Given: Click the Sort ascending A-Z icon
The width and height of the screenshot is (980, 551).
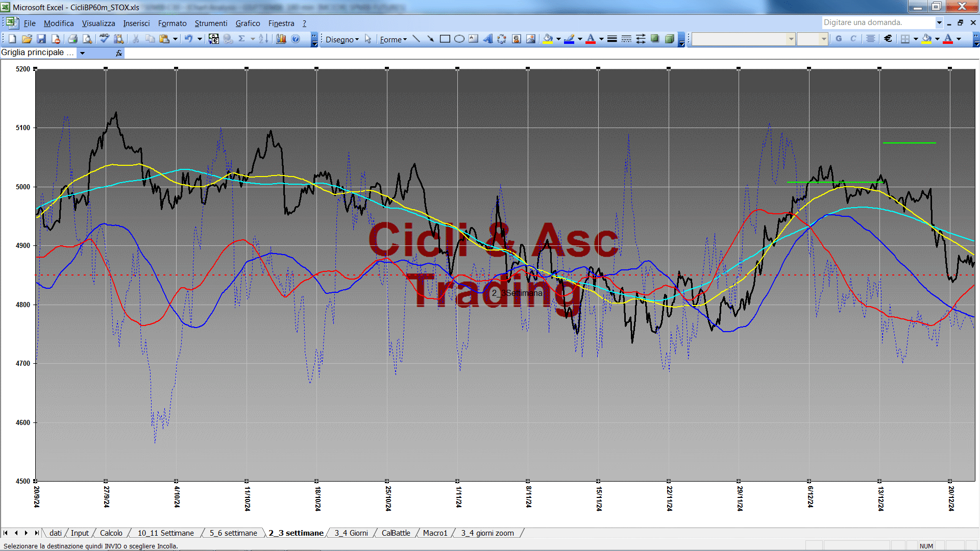Looking at the screenshot, I should tap(263, 39).
